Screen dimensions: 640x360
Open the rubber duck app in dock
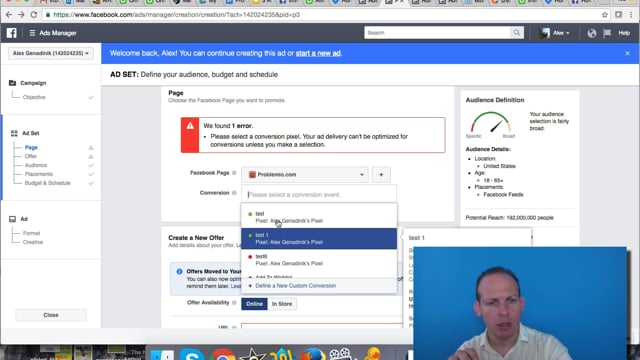(372, 353)
